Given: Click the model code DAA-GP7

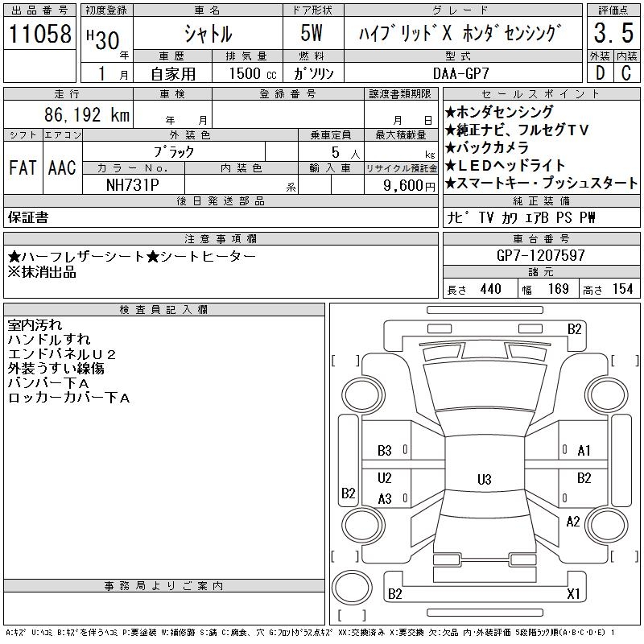Looking at the screenshot, I should coord(461,73).
